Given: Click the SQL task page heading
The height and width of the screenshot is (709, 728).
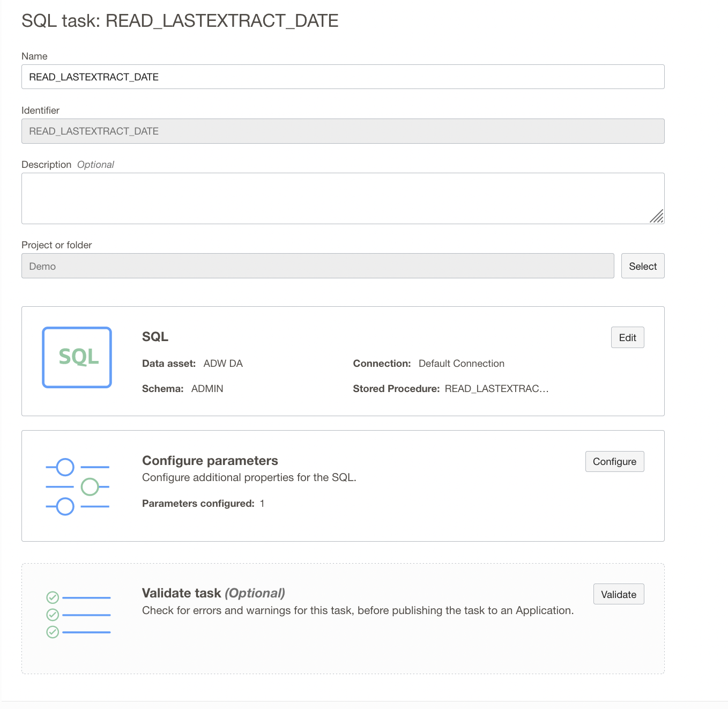Looking at the screenshot, I should coord(180,20).
